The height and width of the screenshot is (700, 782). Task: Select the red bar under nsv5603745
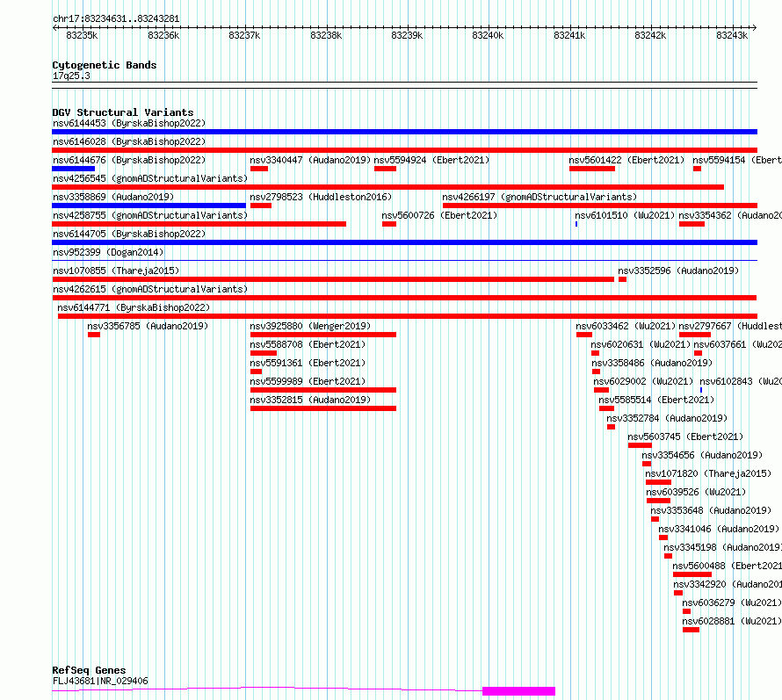point(640,445)
